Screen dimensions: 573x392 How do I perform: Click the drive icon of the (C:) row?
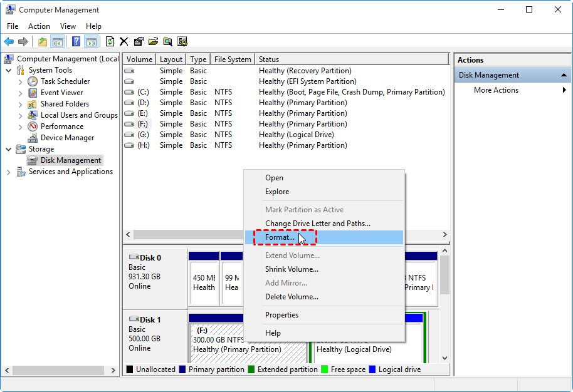(x=129, y=92)
